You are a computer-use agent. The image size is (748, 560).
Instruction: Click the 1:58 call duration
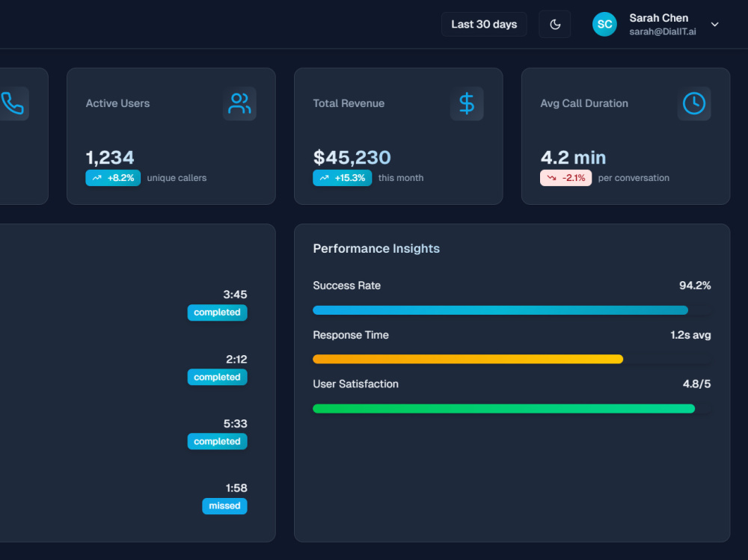coord(236,488)
